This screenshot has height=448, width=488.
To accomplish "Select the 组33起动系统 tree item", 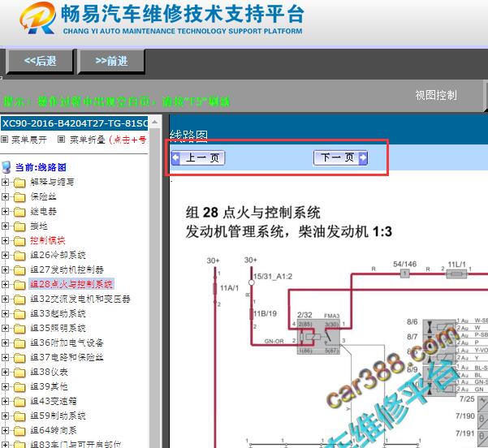I will [58, 313].
